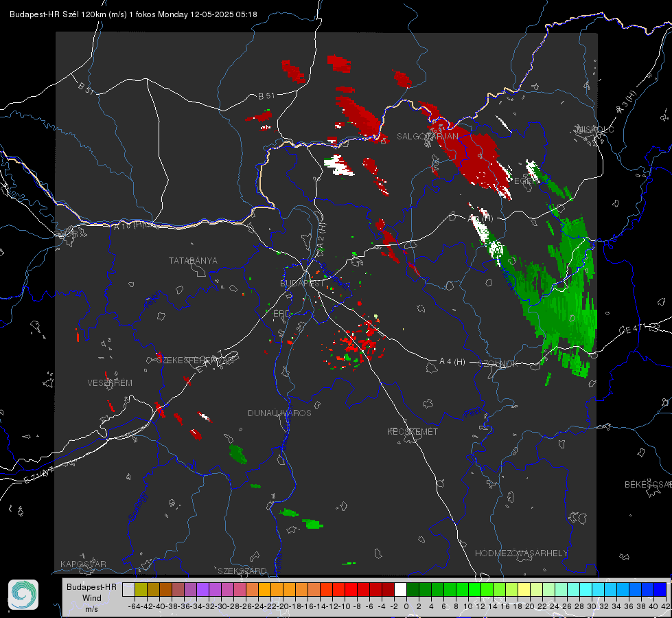Click the swirl logo icon beside the legend
The width and height of the screenshot is (672, 618).
[x=23, y=595]
